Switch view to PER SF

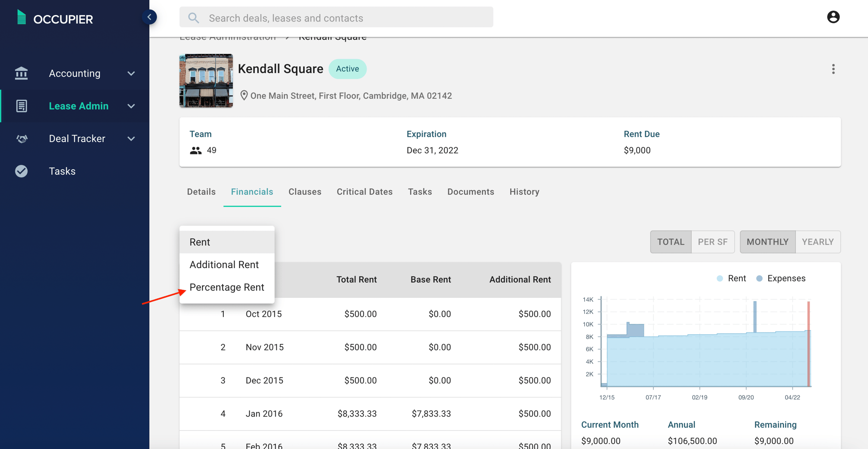pos(713,242)
